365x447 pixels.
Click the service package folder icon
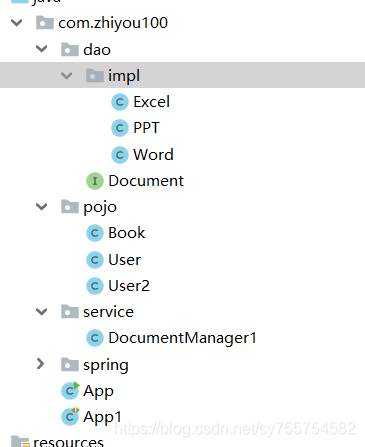point(70,312)
